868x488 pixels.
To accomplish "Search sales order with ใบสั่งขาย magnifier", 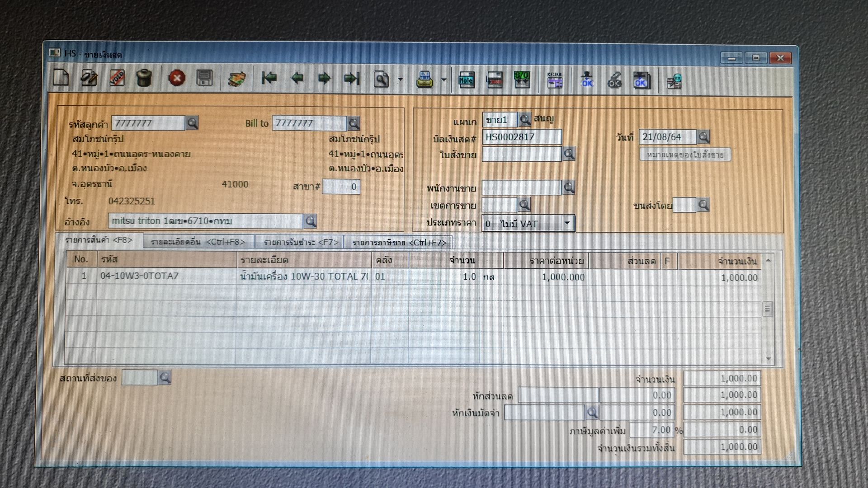I will point(569,154).
